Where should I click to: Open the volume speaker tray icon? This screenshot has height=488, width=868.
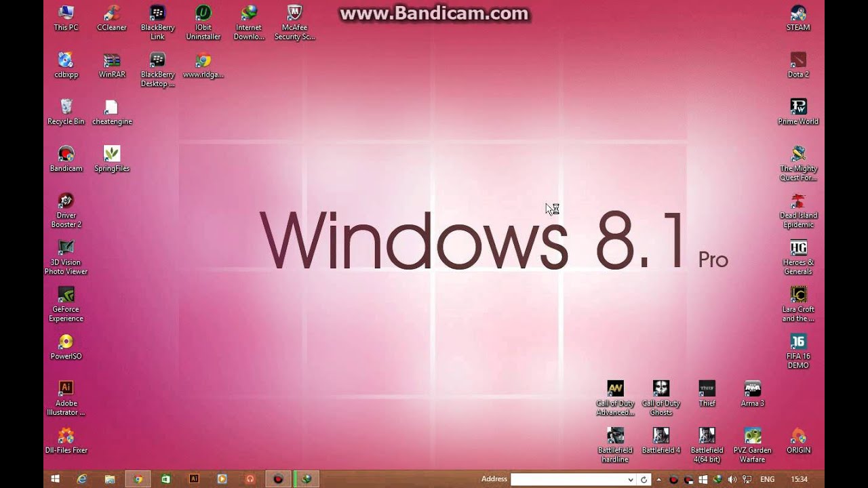point(732,479)
